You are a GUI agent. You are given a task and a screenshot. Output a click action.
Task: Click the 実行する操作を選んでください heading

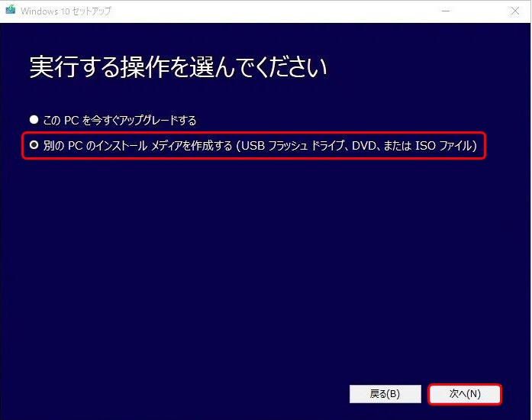[x=178, y=67]
